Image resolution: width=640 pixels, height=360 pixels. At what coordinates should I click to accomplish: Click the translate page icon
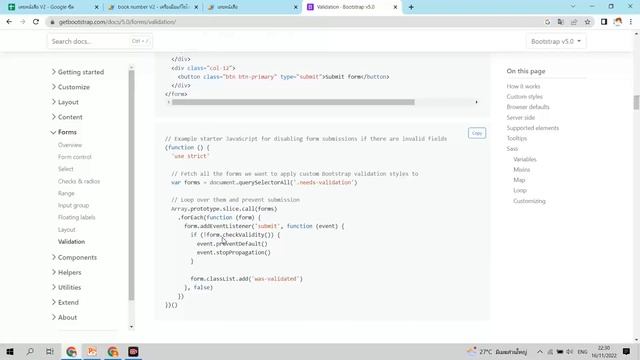[560, 22]
